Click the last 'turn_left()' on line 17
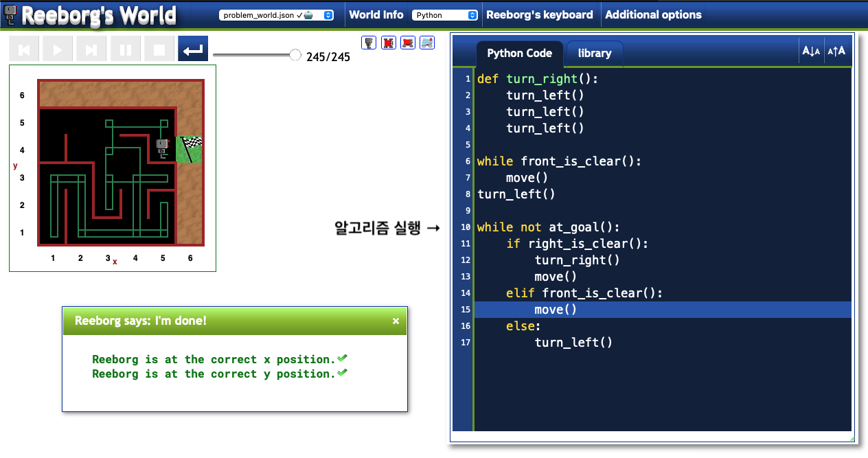This screenshot has height=458, width=868. tap(573, 343)
